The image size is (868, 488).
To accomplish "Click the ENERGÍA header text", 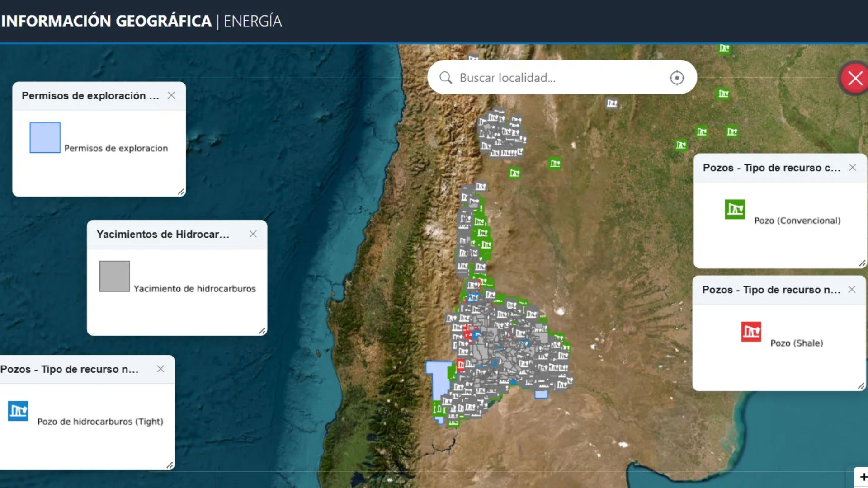I will pos(253,21).
